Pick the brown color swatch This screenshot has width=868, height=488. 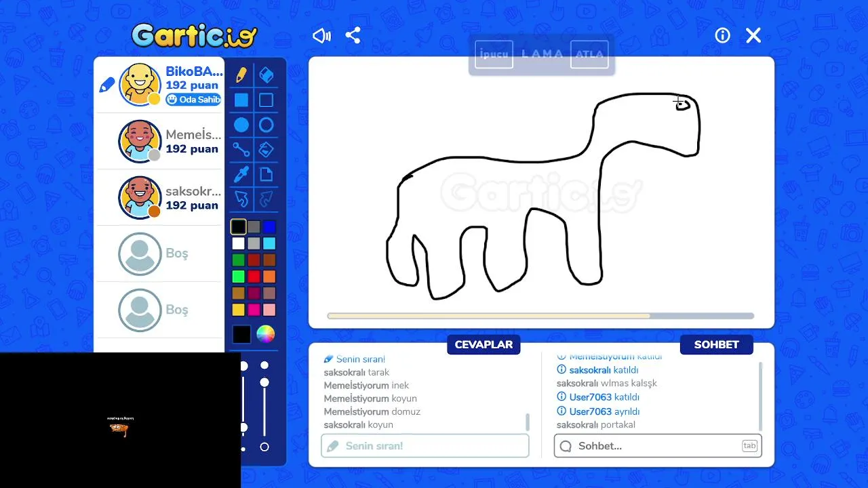[269, 260]
